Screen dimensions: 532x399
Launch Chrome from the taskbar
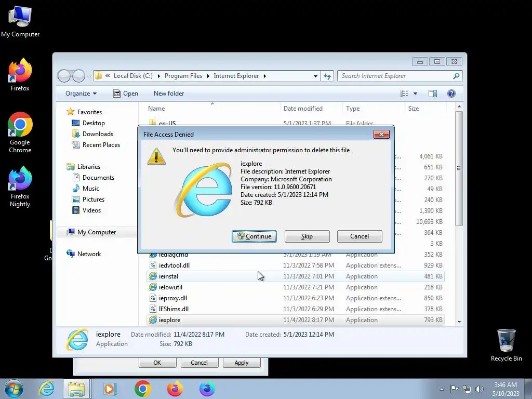click(142, 389)
